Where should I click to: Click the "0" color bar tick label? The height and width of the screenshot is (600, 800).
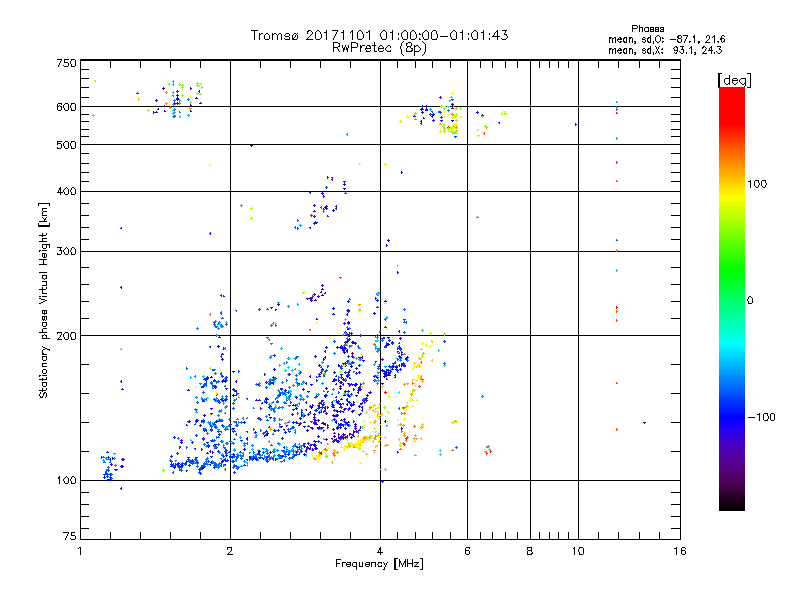(x=750, y=300)
